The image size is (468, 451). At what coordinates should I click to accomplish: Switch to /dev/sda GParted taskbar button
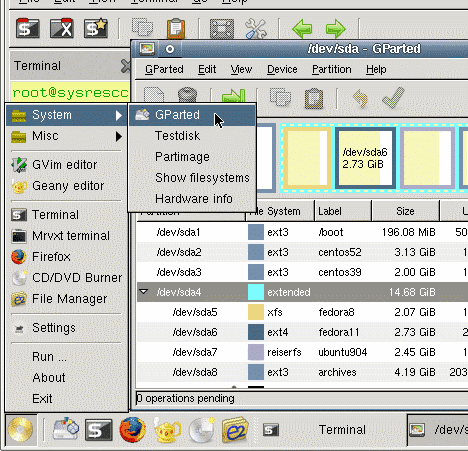(x=438, y=430)
